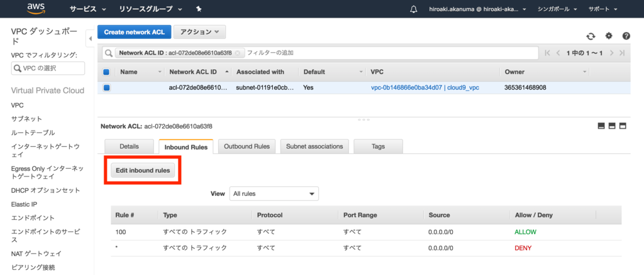Open the View All rules dropdown
Image resolution: width=644 pixels, height=275 pixels.
pos(274,194)
